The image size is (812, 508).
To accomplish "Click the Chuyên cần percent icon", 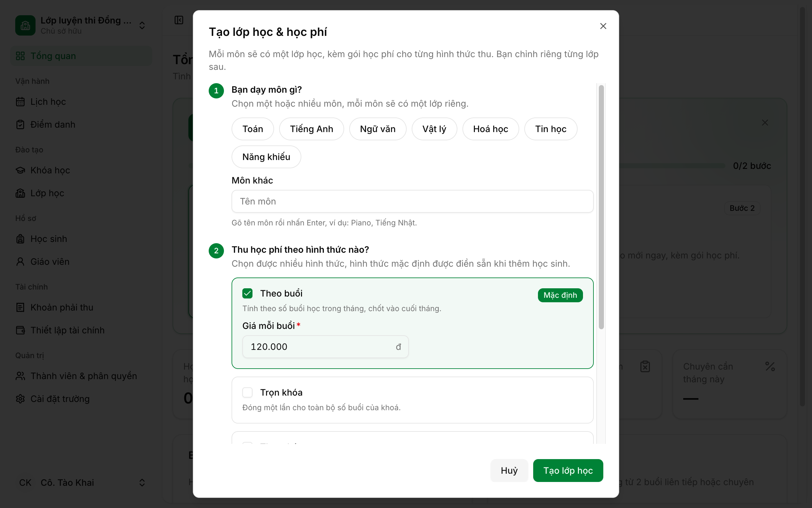I will tap(770, 366).
